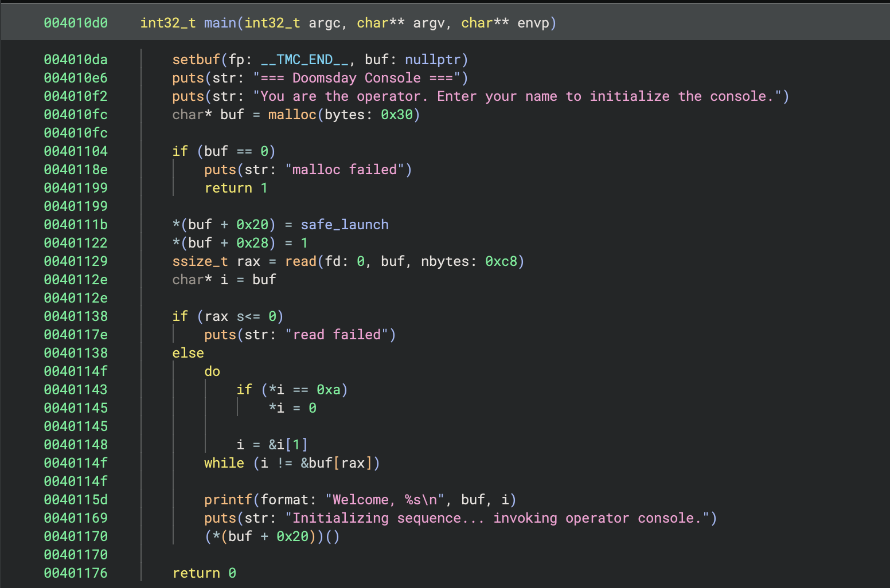
Task: Click the printf call near the bottom
Action: tap(228, 499)
